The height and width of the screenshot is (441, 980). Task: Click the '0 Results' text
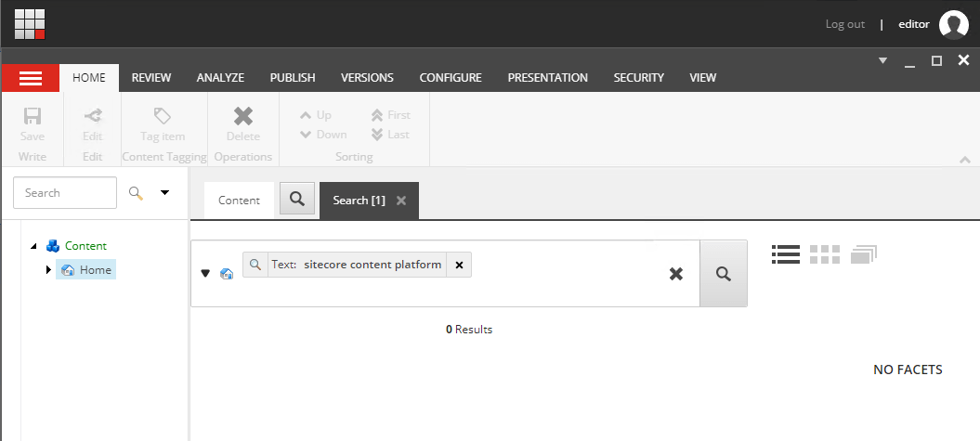(x=469, y=330)
